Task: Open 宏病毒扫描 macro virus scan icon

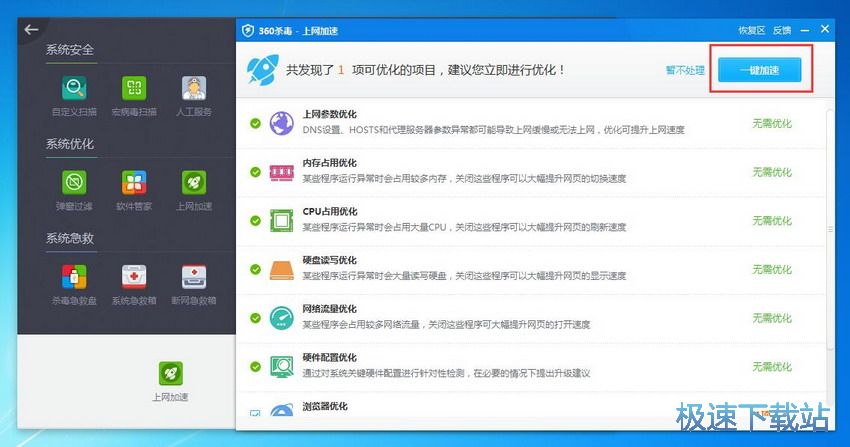Action: [x=134, y=88]
